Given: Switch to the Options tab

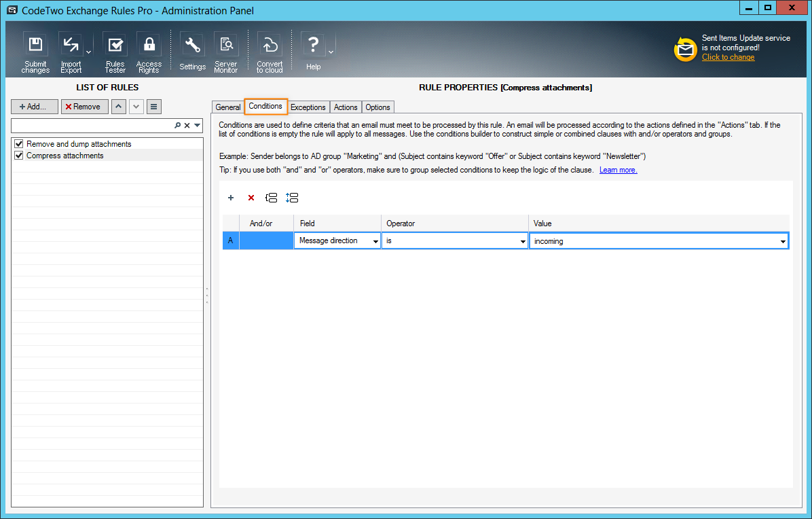Looking at the screenshot, I should [377, 107].
